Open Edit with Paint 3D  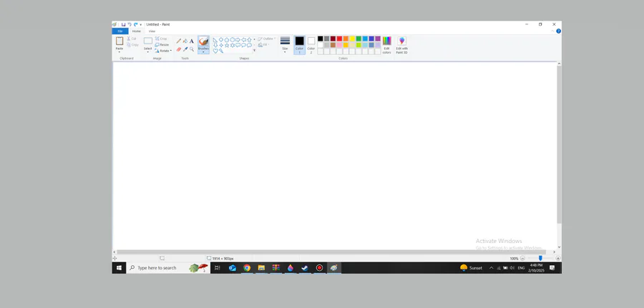point(401,45)
